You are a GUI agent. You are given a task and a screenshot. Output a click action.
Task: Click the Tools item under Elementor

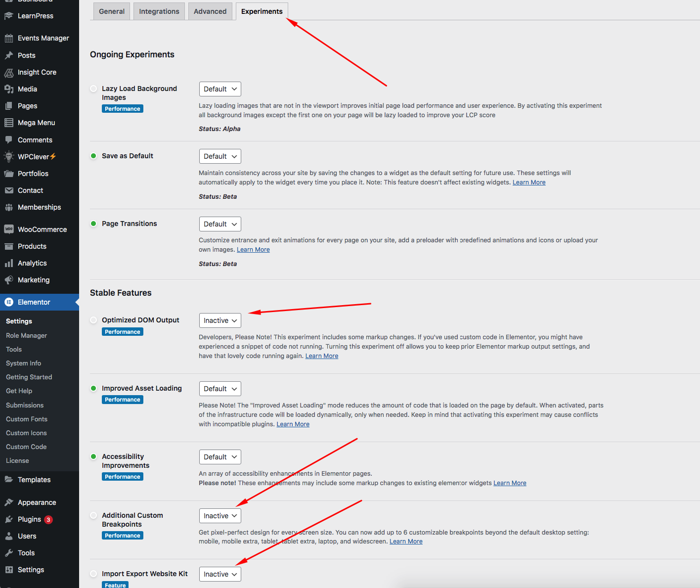(x=14, y=349)
